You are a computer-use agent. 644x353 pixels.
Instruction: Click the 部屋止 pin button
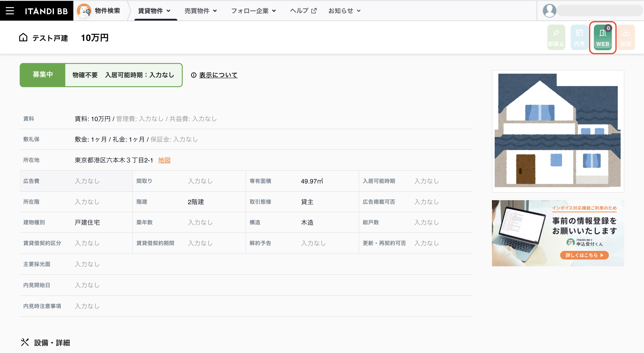pos(556,38)
